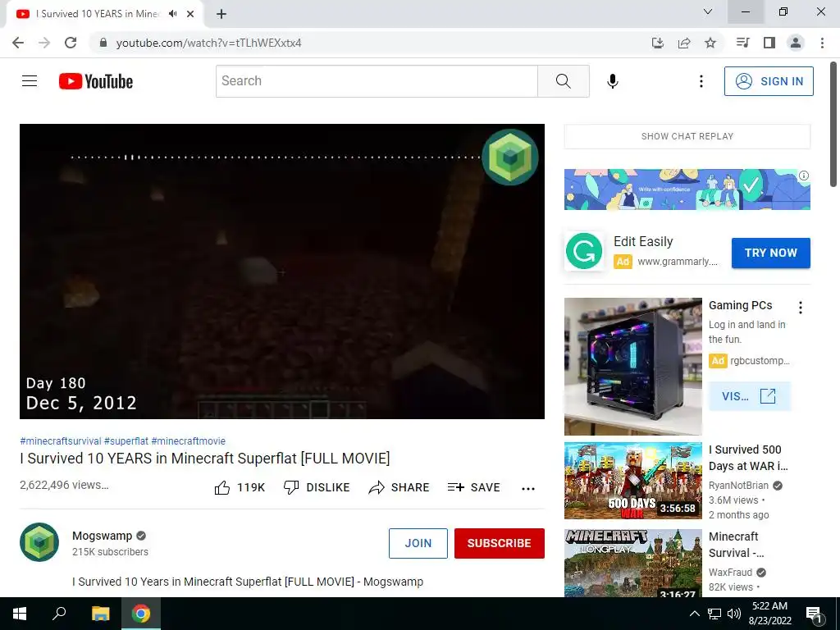Open tab search chevron
The image size is (840, 630).
[708, 11]
